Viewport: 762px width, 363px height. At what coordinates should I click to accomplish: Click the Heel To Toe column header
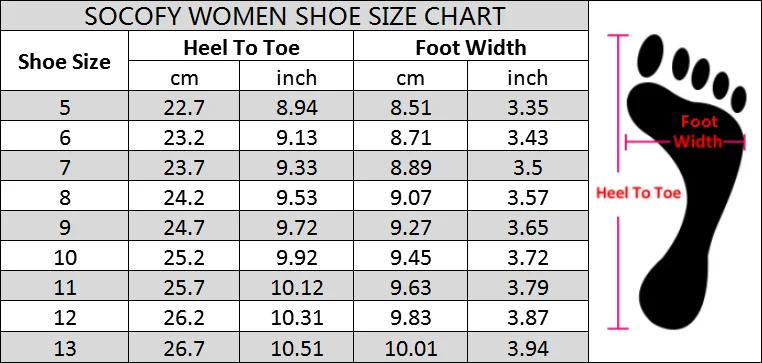[x=241, y=47]
